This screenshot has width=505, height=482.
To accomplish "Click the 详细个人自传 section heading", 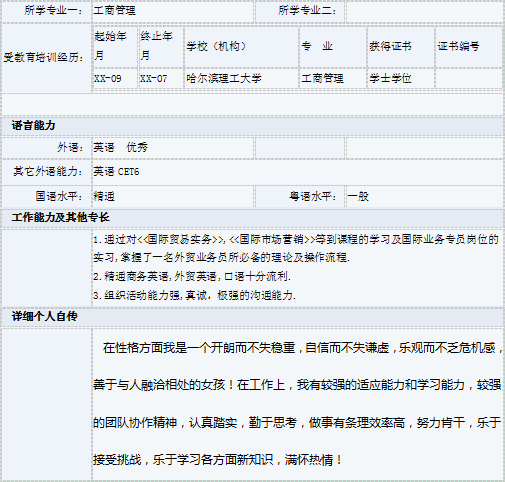I will pyautogui.click(x=44, y=316).
